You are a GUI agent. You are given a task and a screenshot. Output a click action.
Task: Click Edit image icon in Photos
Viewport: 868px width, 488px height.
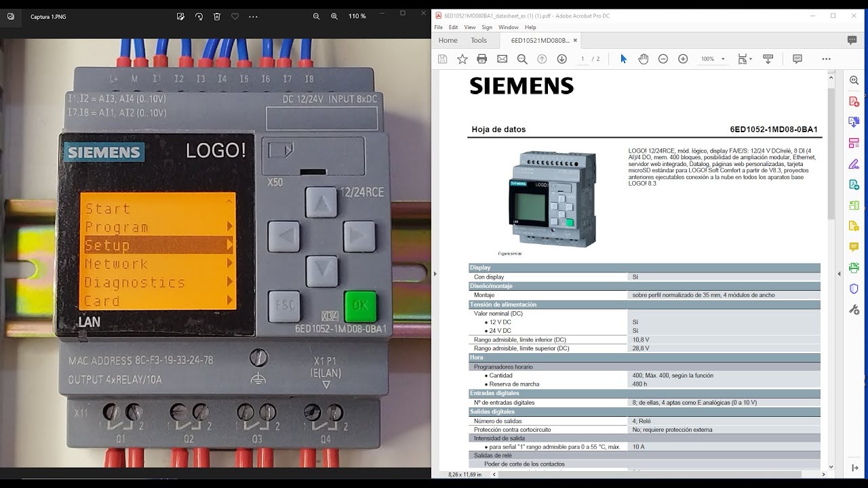180,16
